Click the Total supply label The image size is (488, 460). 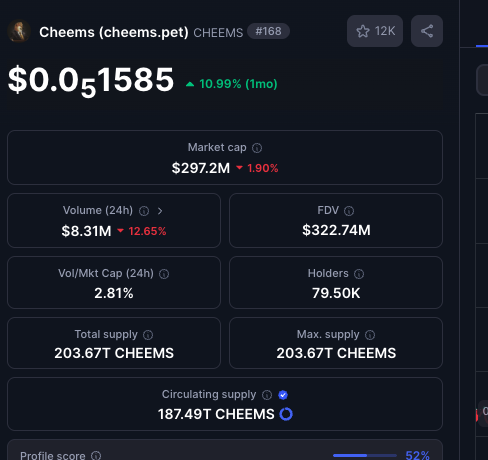(106, 334)
